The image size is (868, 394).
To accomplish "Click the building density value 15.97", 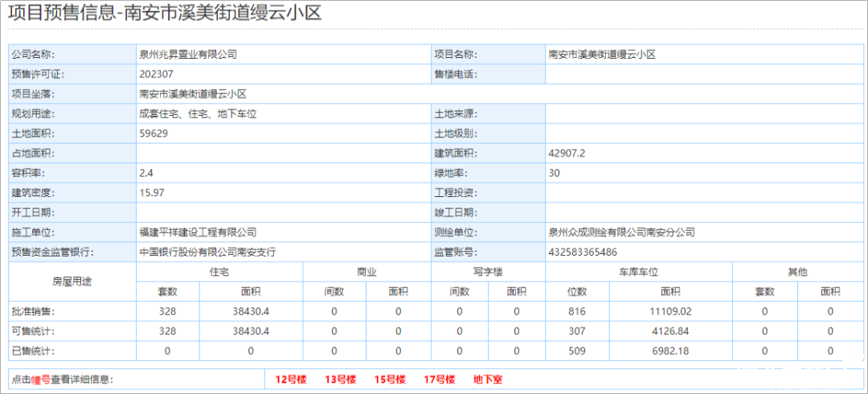I will [x=152, y=193].
